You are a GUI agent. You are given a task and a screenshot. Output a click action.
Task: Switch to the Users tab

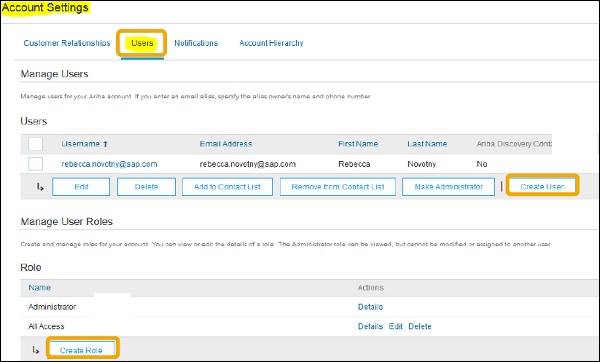(x=142, y=43)
